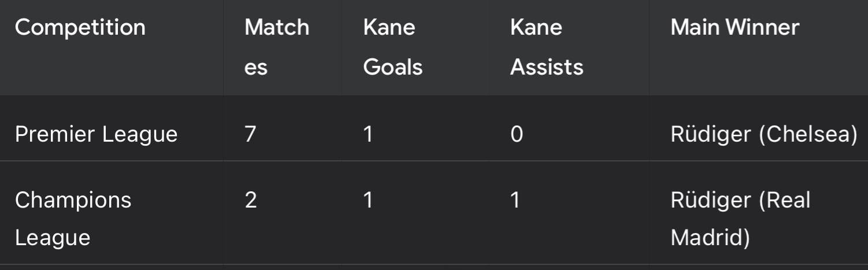Screen dimensions: 868x270
Task: Click the word Madrid in the last row
Action: click(710, 238)
